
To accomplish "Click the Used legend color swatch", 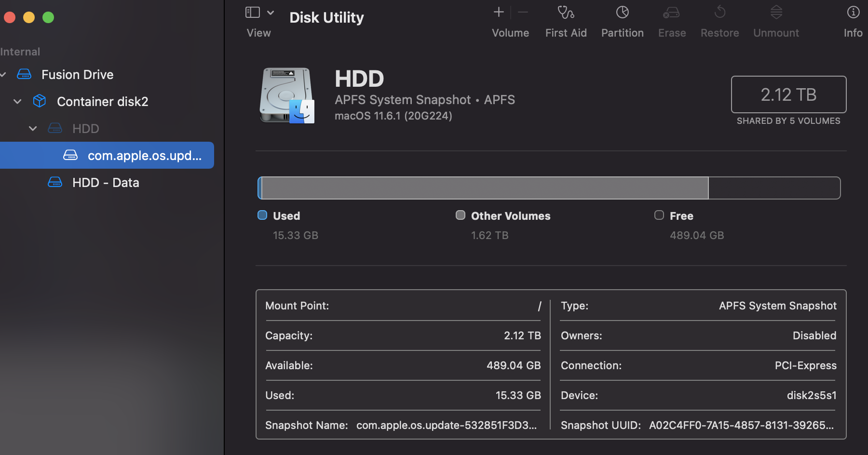I will coord(262,215).
